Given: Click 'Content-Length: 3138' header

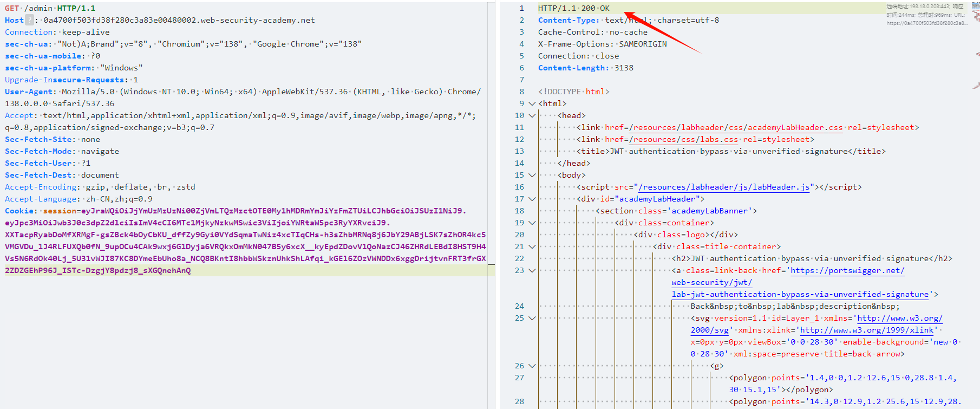Looking at the screenshot, I should pyautogui.click(x=586, y=68).
